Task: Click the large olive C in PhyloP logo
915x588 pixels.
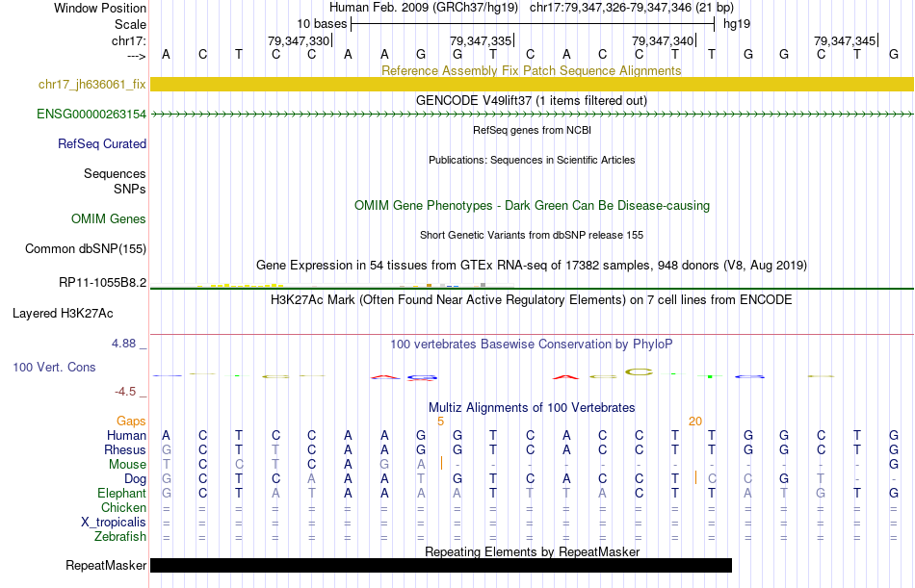Action: [639, 371]
